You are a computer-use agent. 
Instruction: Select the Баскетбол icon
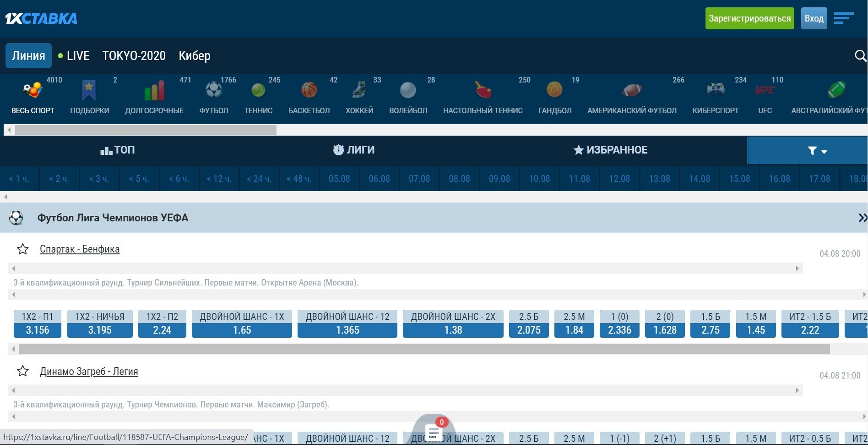309,90
